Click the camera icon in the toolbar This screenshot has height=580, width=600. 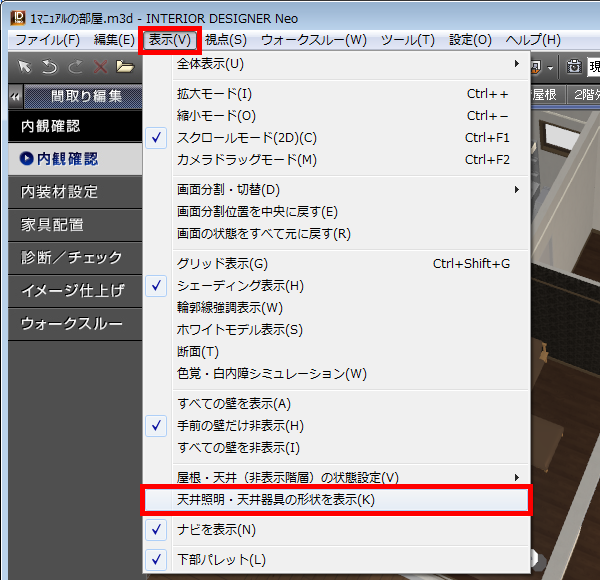click(x=573, y=67)
